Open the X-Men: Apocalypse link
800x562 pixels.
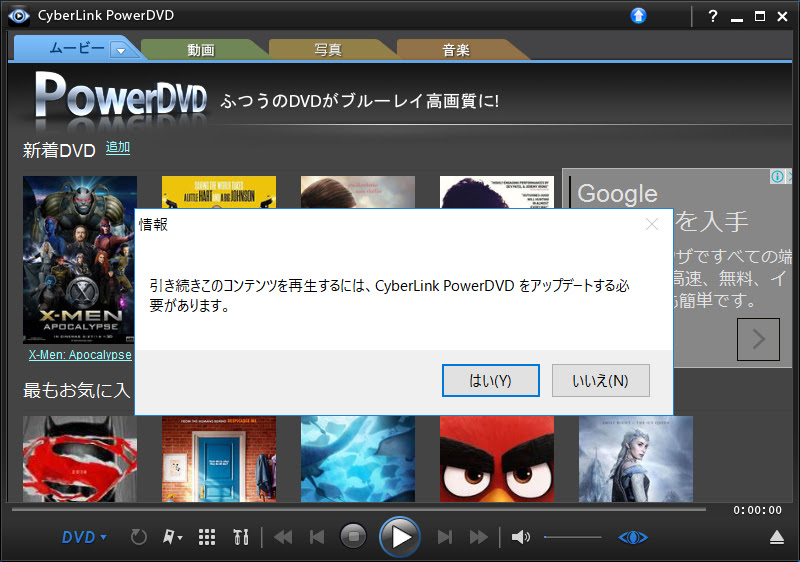pos(80,355)
